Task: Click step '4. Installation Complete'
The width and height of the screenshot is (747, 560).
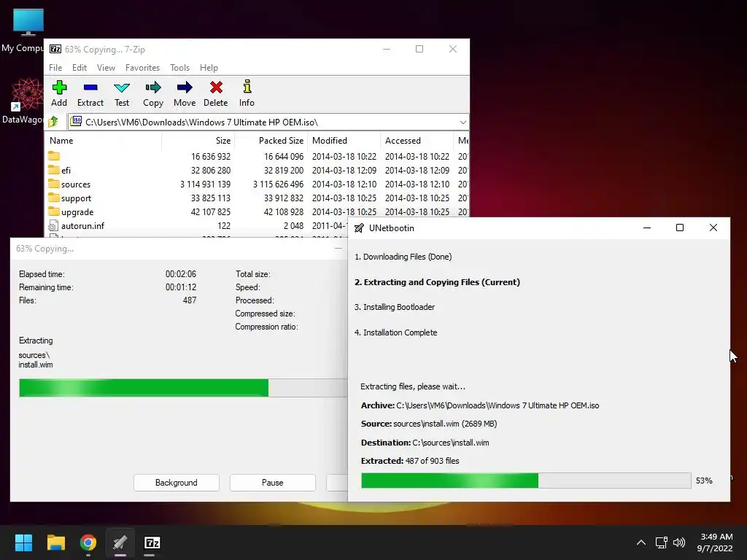Action: pos(395,332)
